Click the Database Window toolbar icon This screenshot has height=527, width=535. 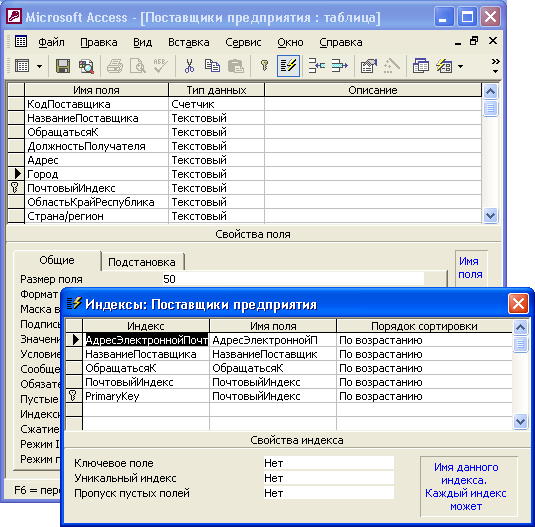(x=421, y=66)
